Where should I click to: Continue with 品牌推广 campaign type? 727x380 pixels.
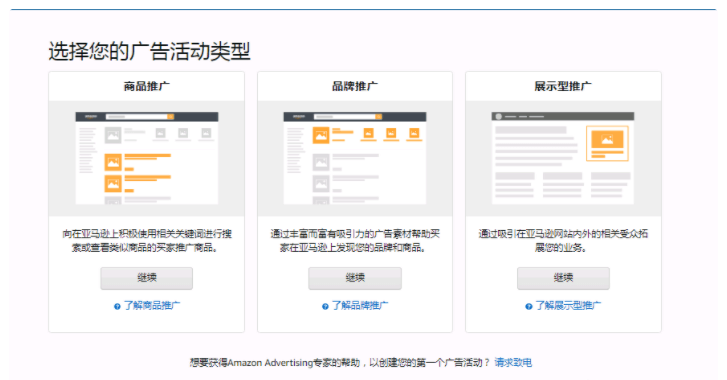point(355,278)
